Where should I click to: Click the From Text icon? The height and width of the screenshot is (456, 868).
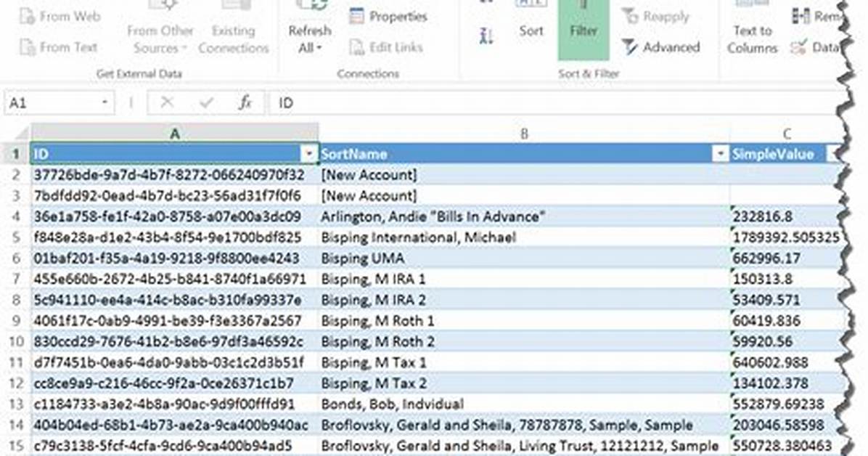[x=28, y=47]
